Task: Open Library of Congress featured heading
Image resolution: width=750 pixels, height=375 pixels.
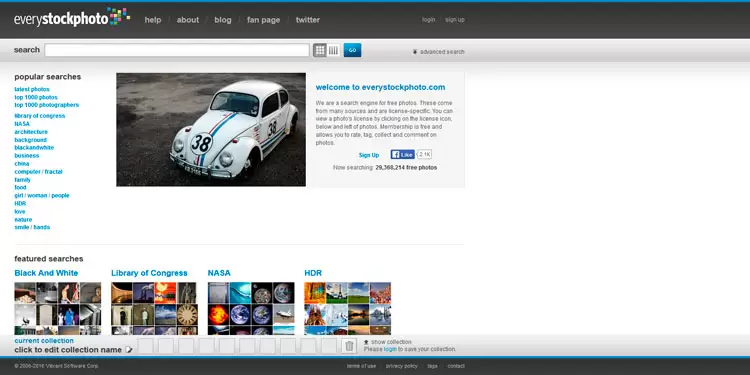Action: (x=149, y=273)
